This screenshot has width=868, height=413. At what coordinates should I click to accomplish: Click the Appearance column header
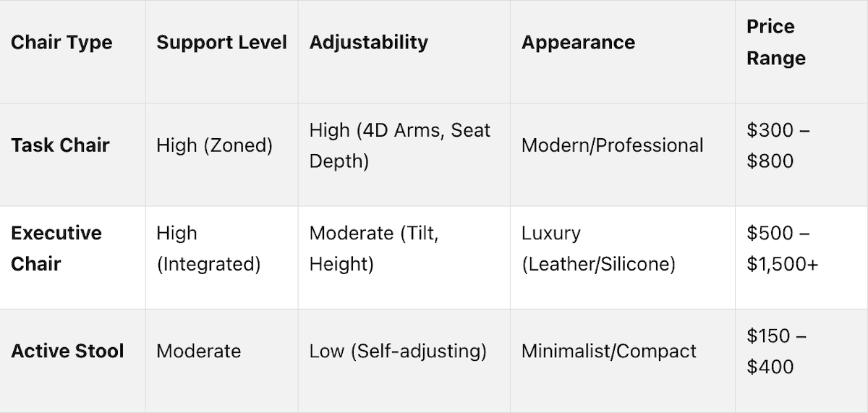pyautogui.click(x=578, y=42)
